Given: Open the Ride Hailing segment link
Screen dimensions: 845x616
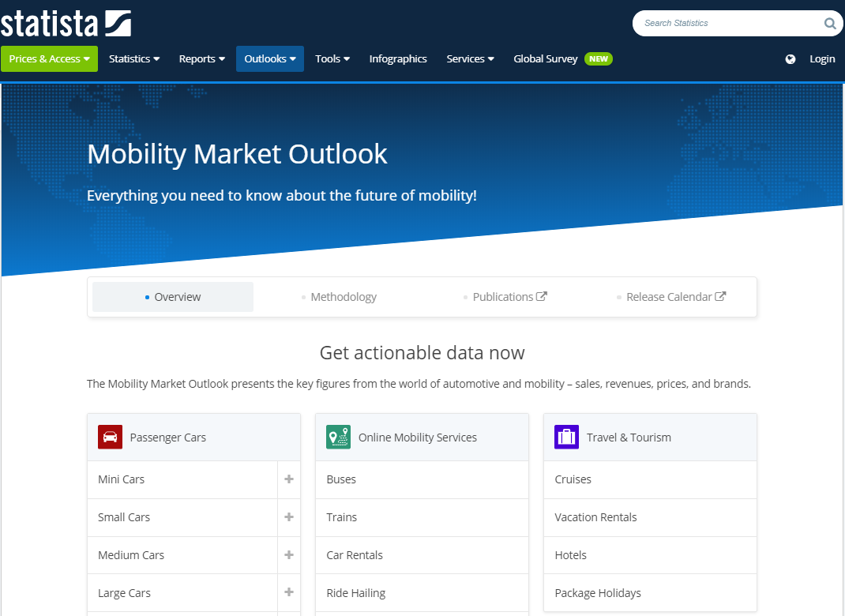Looking at the screenshot, I should pyautogui.click(x=422, y=592).
